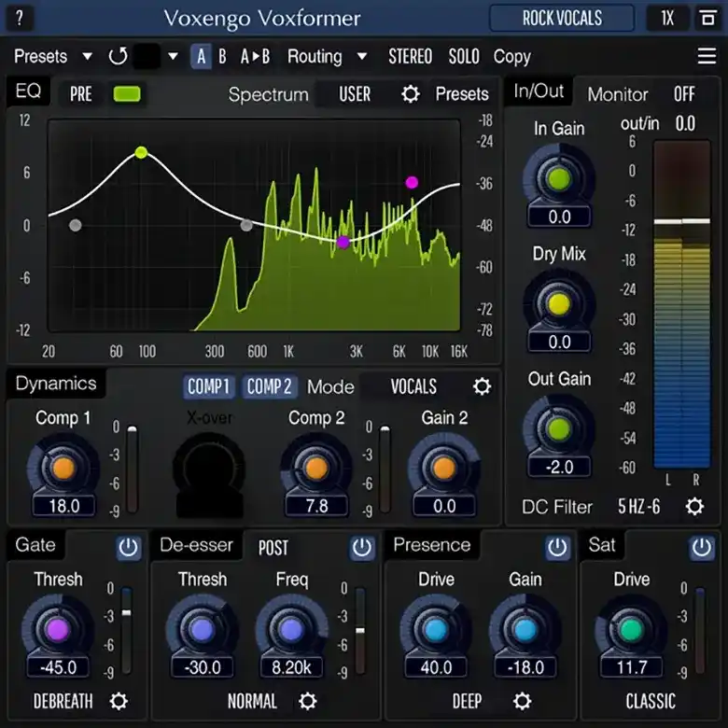
Task: Click the Sat Drive green knob
Action: click(x=631, y=630)
